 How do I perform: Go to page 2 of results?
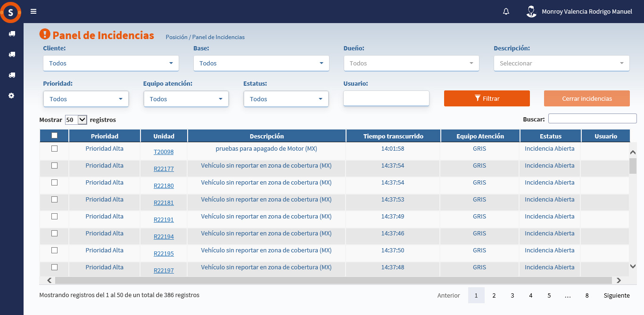coord(494,295)
